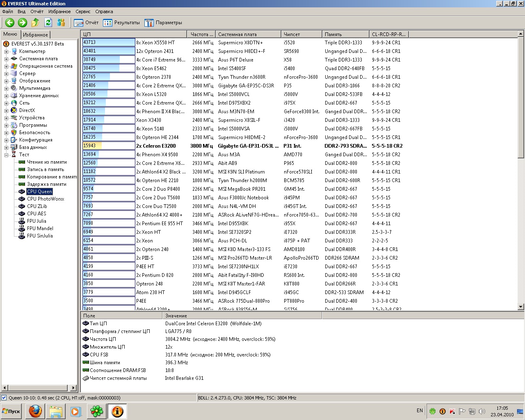Select the CPU AES test icon
The image size is (525, 420).
[22, 214]
